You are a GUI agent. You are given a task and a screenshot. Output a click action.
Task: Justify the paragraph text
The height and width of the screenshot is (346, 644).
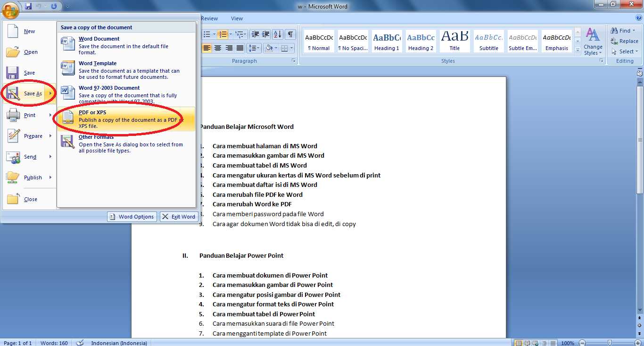[240, 48]
